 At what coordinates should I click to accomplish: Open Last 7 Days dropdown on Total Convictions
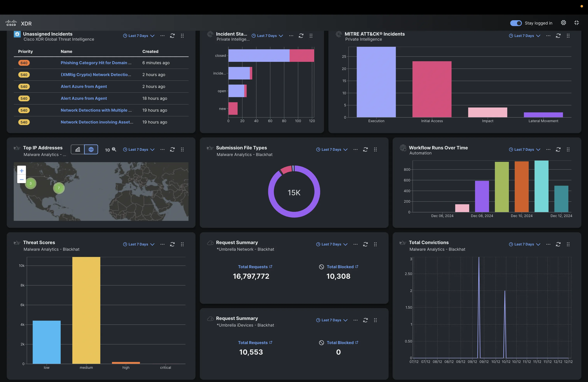(524, 244)
